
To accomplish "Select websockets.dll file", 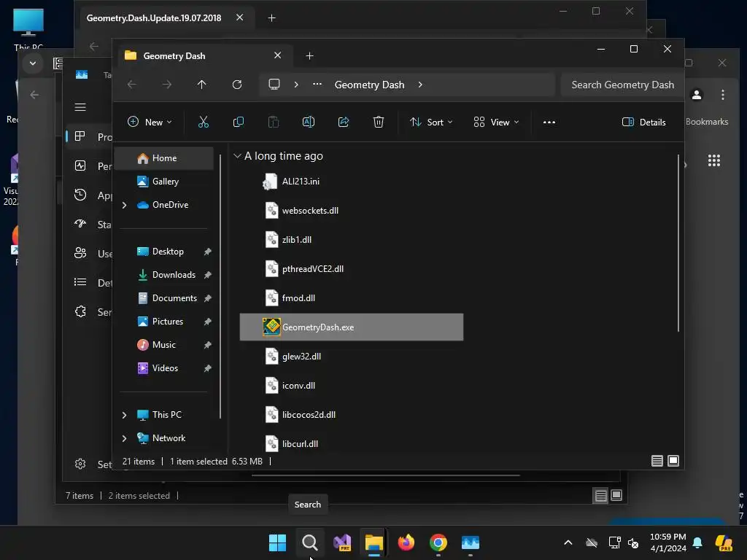I will pyautogui.click(x=351, y=211).
